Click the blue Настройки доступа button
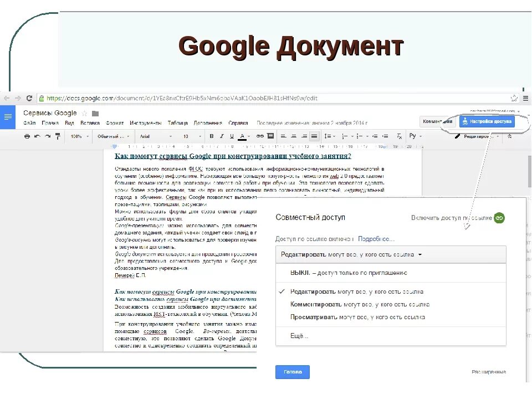 click(487, 121)
